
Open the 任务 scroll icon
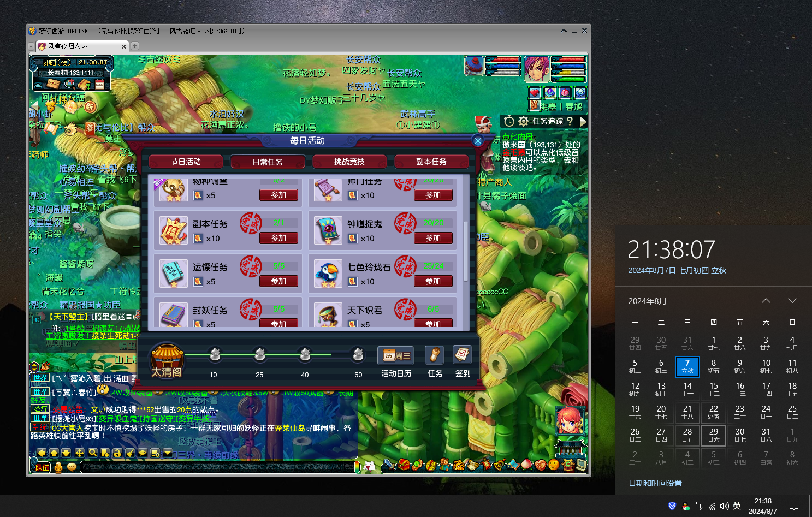point(434,355)
